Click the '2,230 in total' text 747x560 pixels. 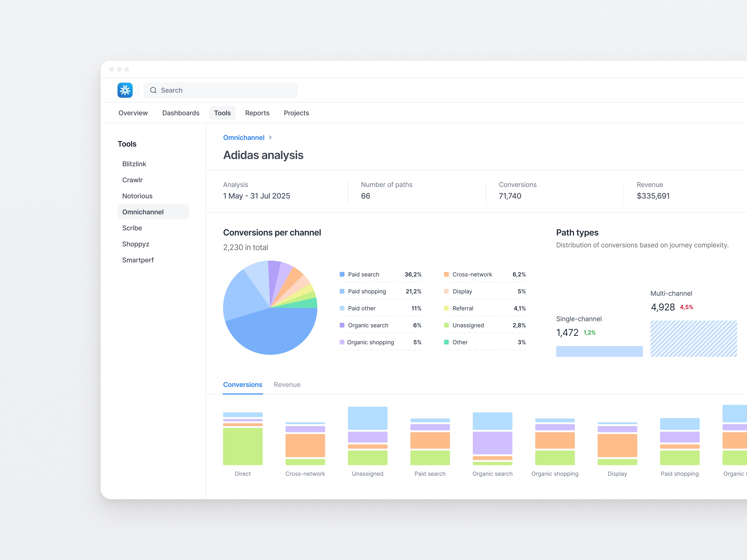[246, 247]
